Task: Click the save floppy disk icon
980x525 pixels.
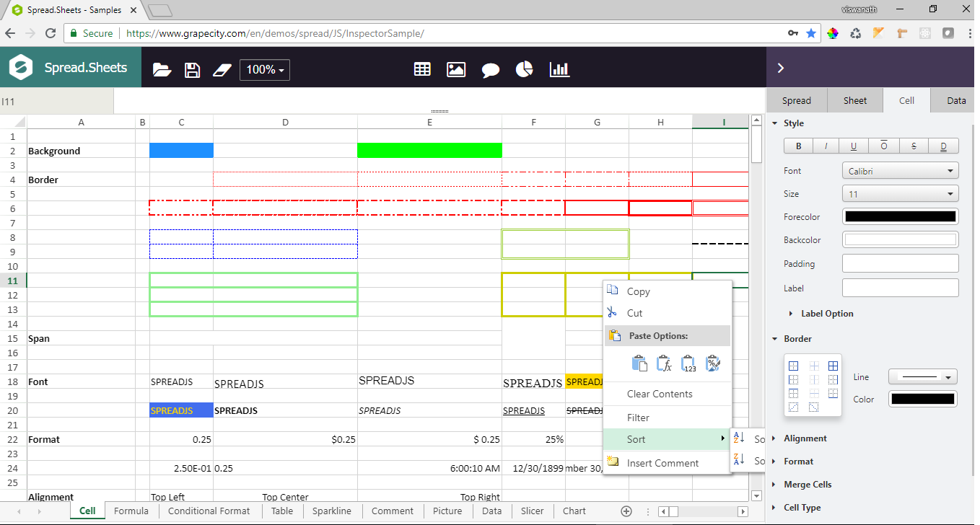Action: pyautogui.click(x=192, y=69)
